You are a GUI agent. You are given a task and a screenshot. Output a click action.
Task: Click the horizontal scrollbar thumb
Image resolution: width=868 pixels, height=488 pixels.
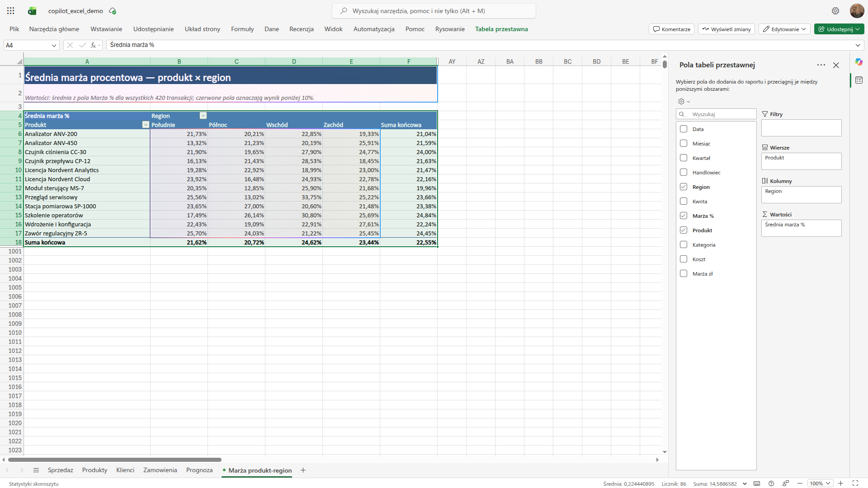pos(115,460)
